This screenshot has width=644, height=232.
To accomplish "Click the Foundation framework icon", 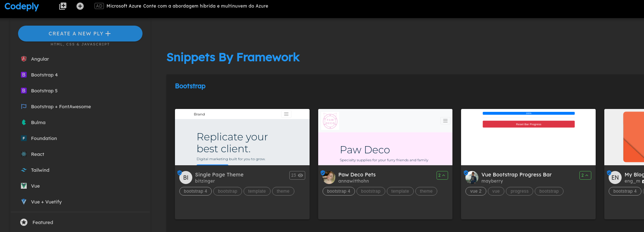I will pos(24,138).
